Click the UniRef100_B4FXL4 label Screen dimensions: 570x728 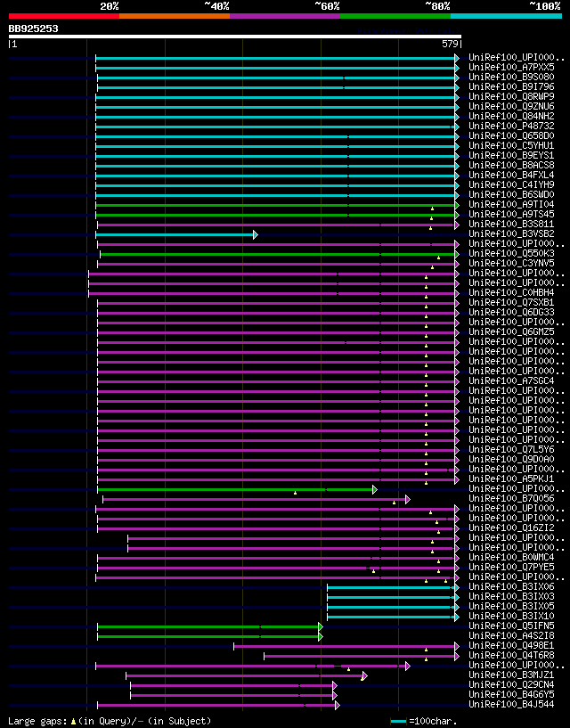511,175
